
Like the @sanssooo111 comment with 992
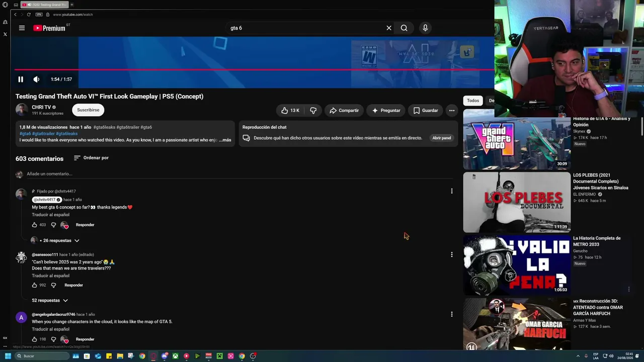pyautogui.click(x=35, y=285)
